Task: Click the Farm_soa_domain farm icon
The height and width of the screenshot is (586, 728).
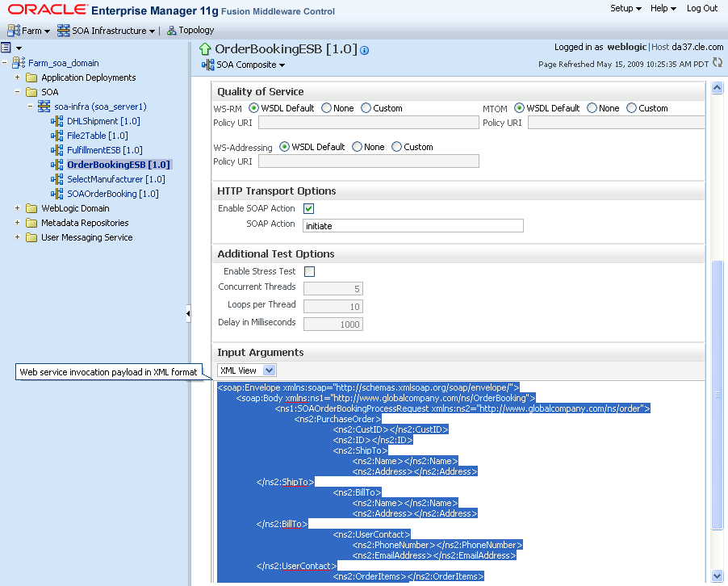Action: (19, 63)
